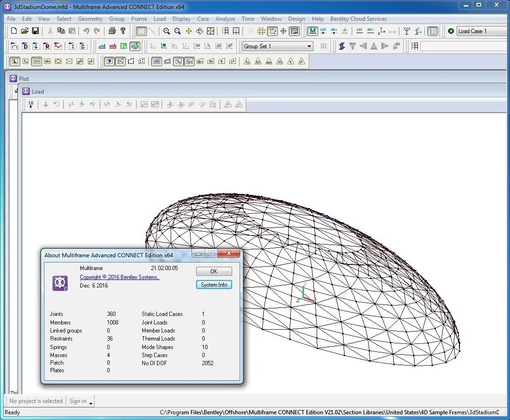Screen dimensions: 510x420
Task: Click the Plot window title bar
Action: [257, 79]
